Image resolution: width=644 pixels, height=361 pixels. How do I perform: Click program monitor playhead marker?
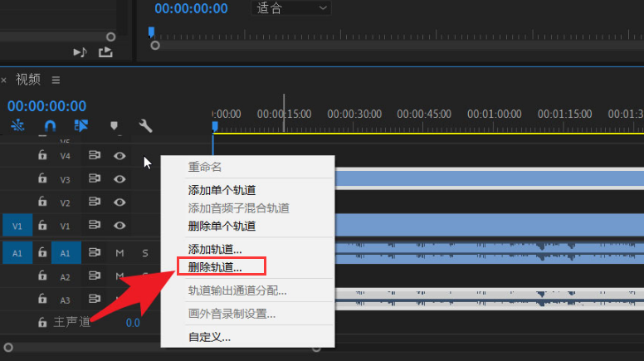point(151,32)
